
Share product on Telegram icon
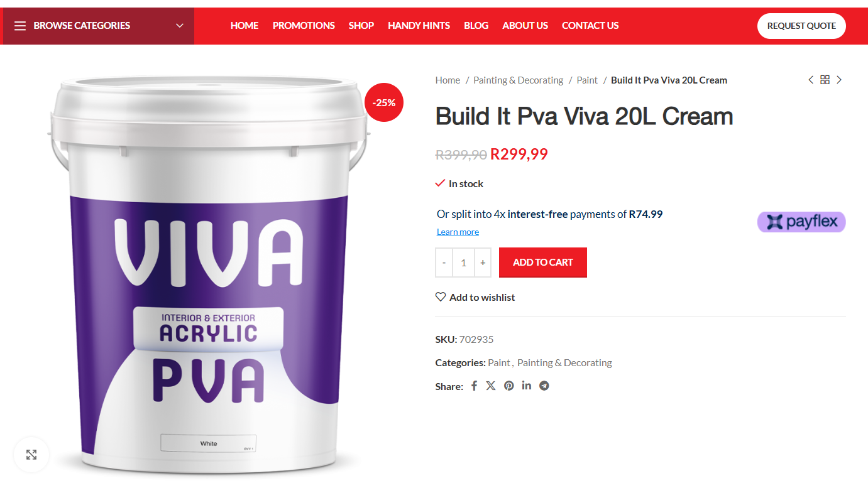tap(544, 386)
